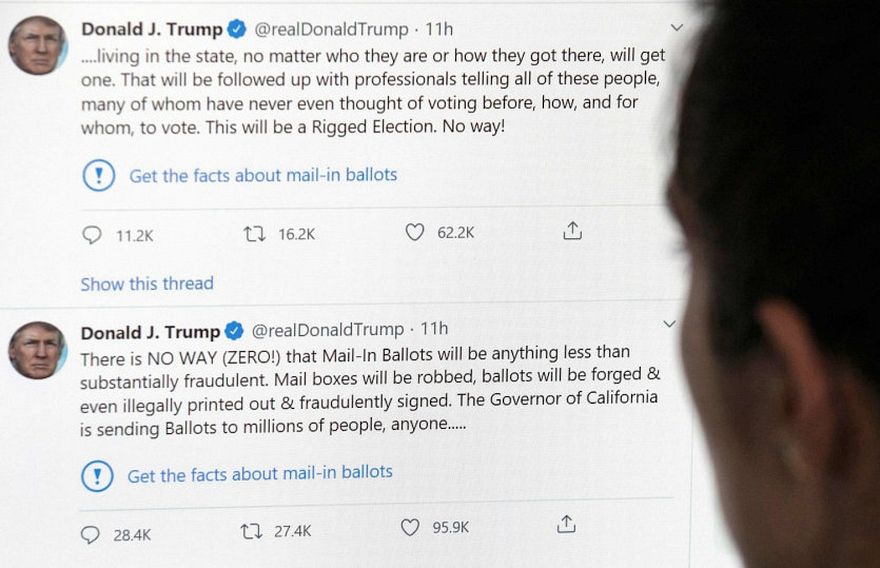Open replies on tweet with 28.4K
Viewport: 880px width, 568px height.
pos(90,534)
